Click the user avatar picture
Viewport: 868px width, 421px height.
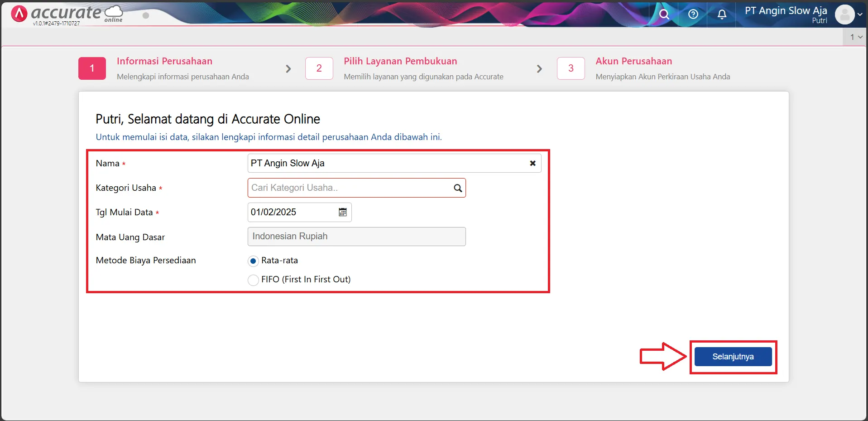(x=844, y=15)
